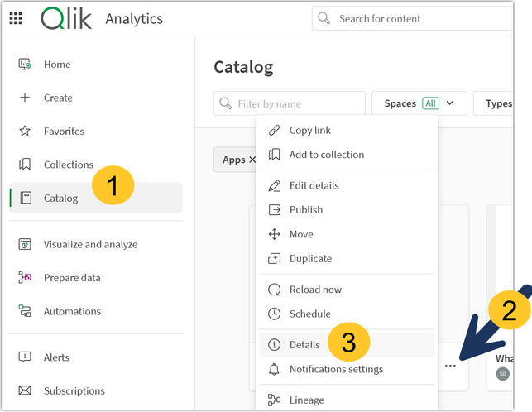Viewport: 532px width, 412px height.
Task: Click the three-dot more options button
Action: point(450,366)
